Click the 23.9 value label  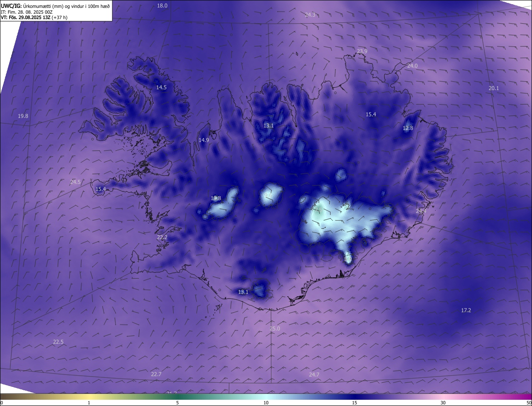pos(362,51)
